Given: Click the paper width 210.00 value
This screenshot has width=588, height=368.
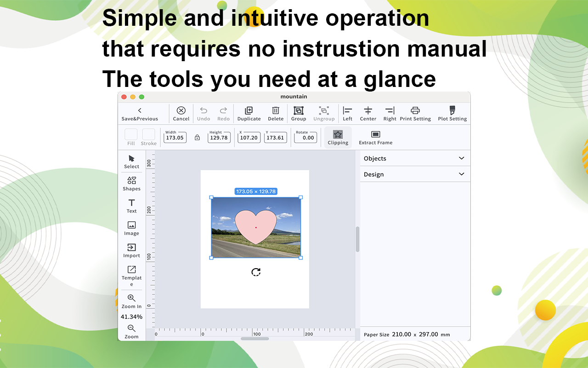Looking at the screenshot, I should (x=401, y=334).
